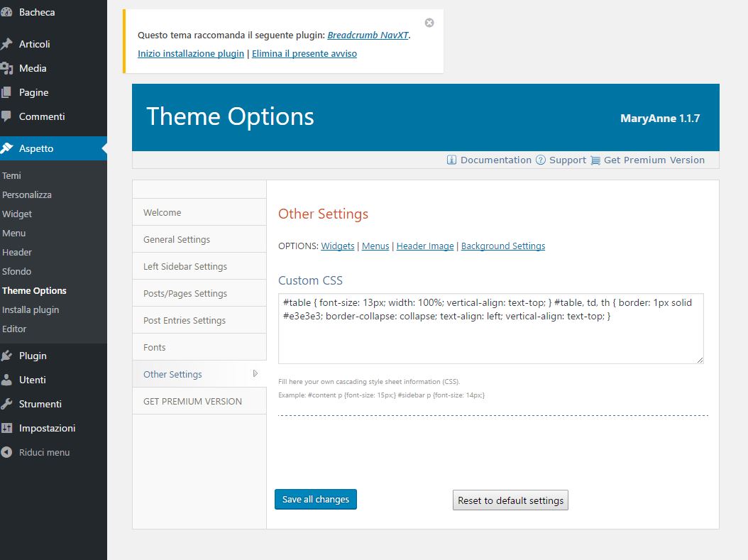
Task: Dismiss the Breadcrumb NavXT plugin notice
Action: [x=429, y=23]
